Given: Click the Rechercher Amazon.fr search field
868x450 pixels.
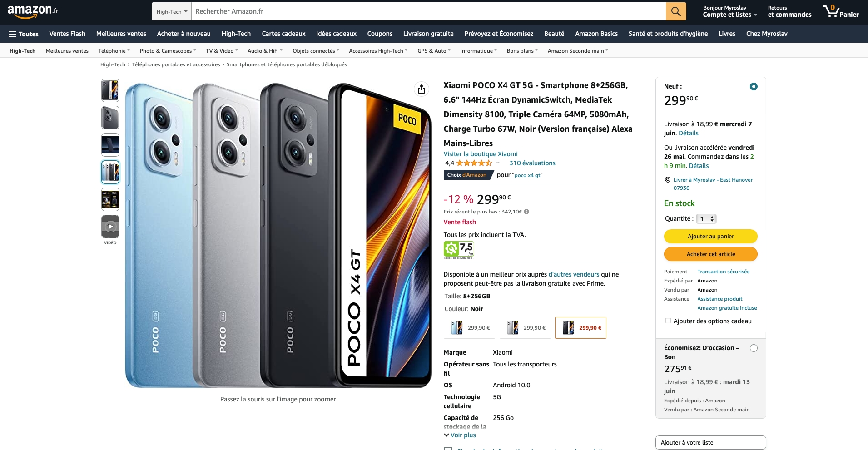Looking at the screenshot, I should (x=428, y=11).
